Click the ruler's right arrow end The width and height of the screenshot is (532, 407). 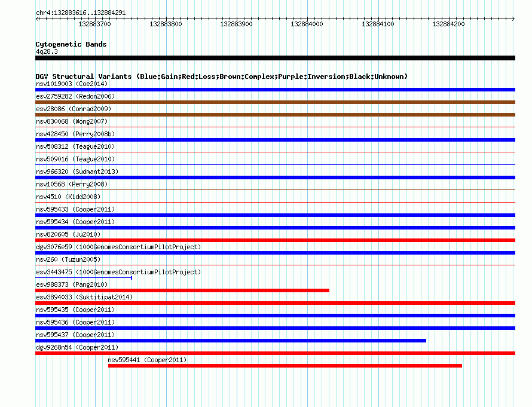[513, 19]
